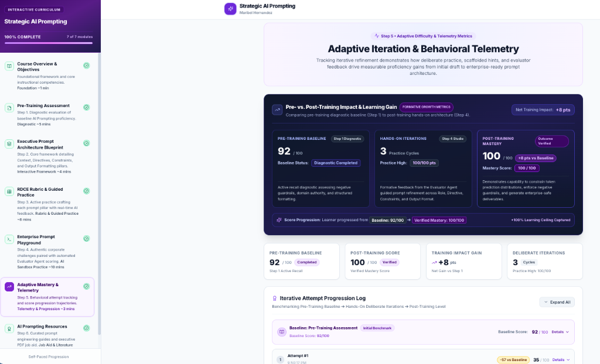Click the award icon beside Iterative Attempt Progression Log
600x364 pixels.
click(274, 298)
